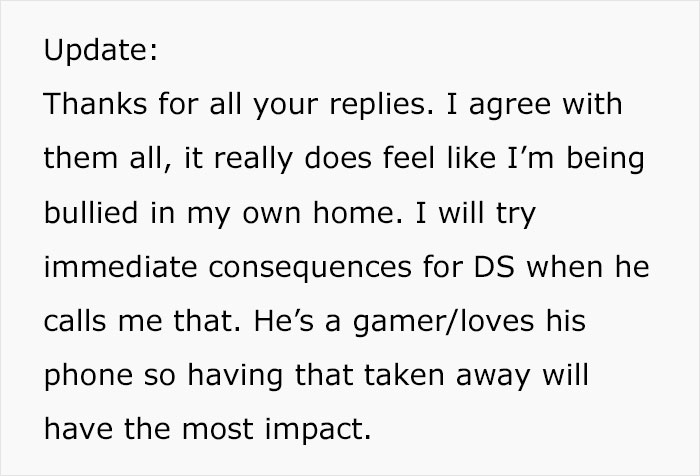Click the word "immediate"

pyautogui.click(x=121, y=267)
